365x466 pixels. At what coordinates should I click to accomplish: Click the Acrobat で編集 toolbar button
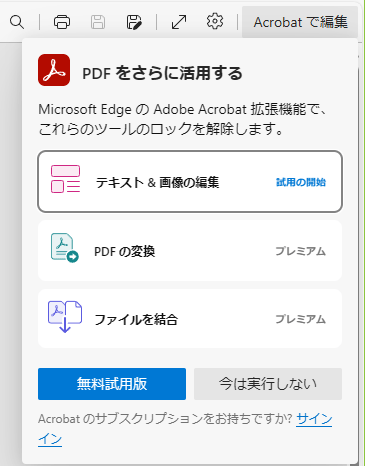(x=300, y=22)
